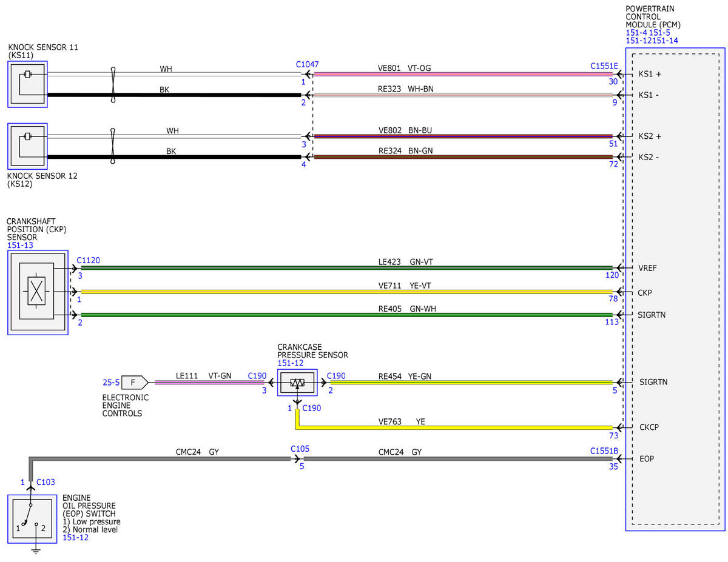Screen dimensions: 728x562
Task: Select wire label RE323 WH-BN
Action: (406, 89)
